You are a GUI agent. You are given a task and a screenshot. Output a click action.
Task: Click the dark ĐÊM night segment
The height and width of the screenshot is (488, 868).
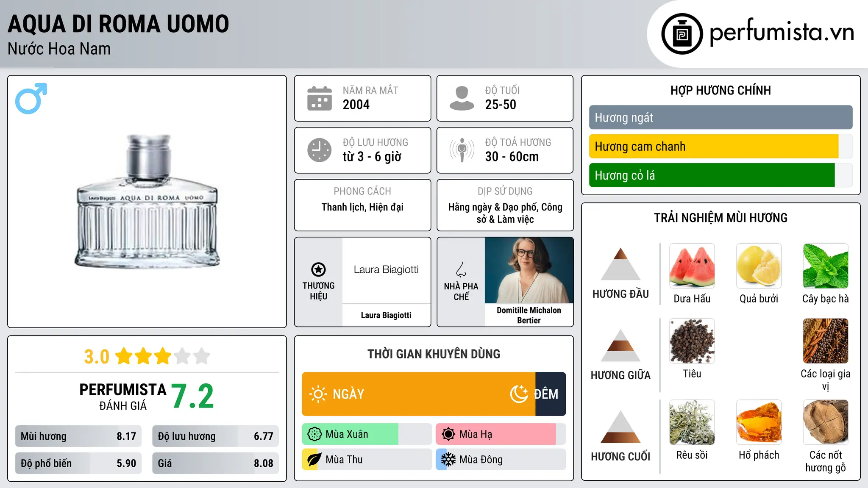(x=551, y=394)
